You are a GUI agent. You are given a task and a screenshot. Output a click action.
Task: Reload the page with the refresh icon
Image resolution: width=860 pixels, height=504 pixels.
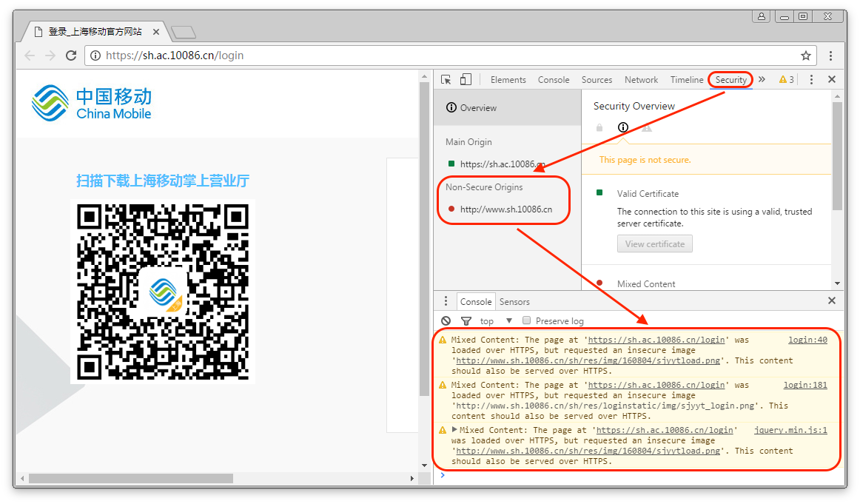tap(71, 56)
